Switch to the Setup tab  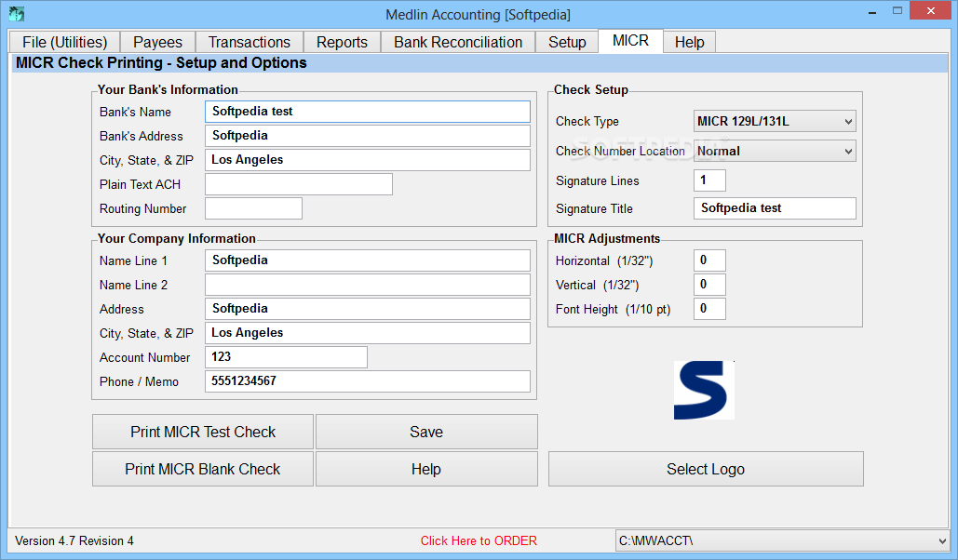(567, 42)
